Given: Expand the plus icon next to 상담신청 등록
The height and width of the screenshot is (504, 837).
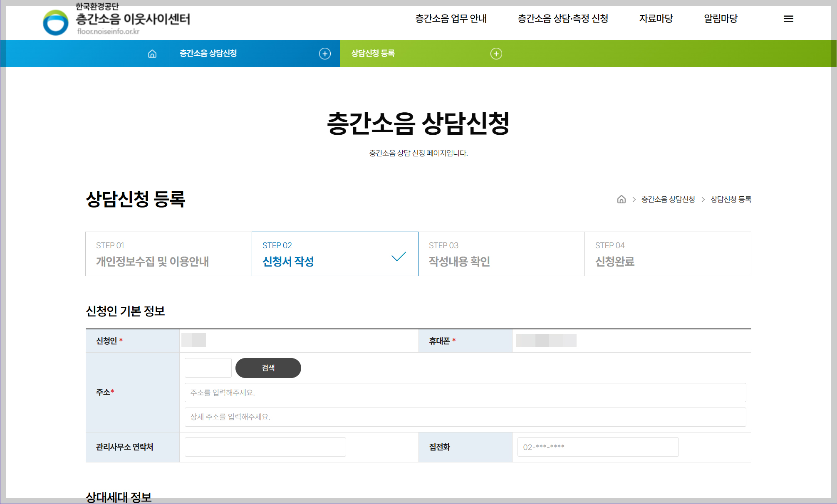Looking at the screenshot, I should click(496, 53).
